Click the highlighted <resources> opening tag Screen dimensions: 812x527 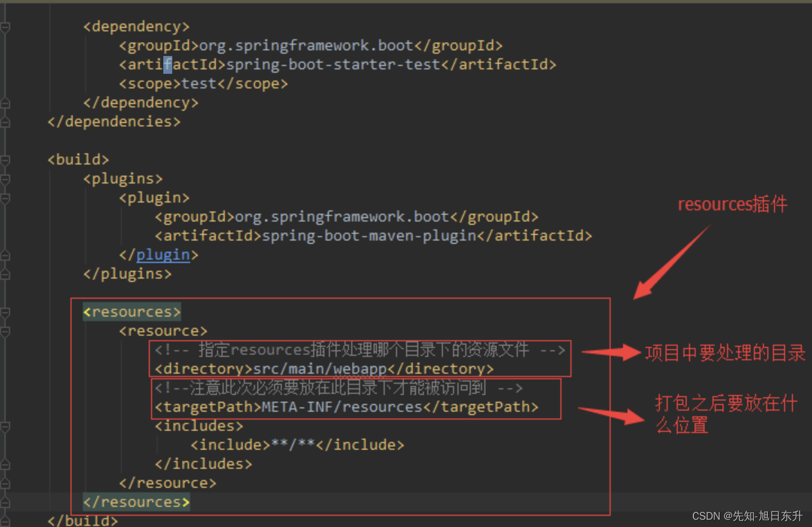click(132, 312)
